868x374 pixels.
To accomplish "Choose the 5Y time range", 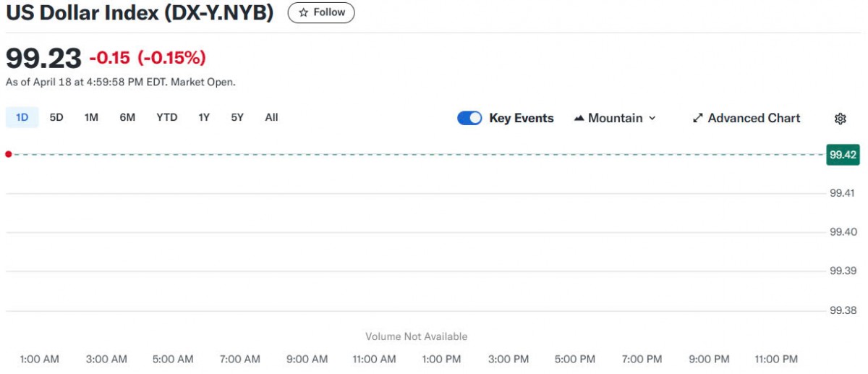I will pos(237,117).
